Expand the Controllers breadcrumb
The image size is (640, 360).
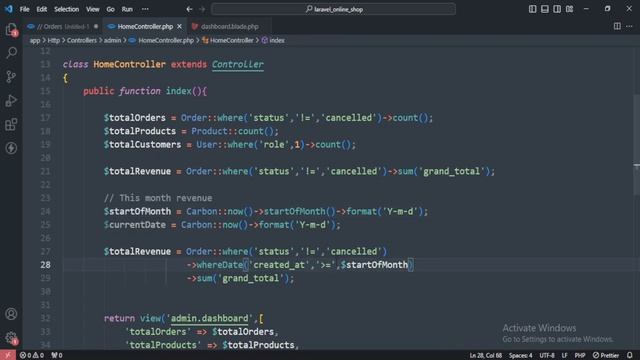click(82, 40)
